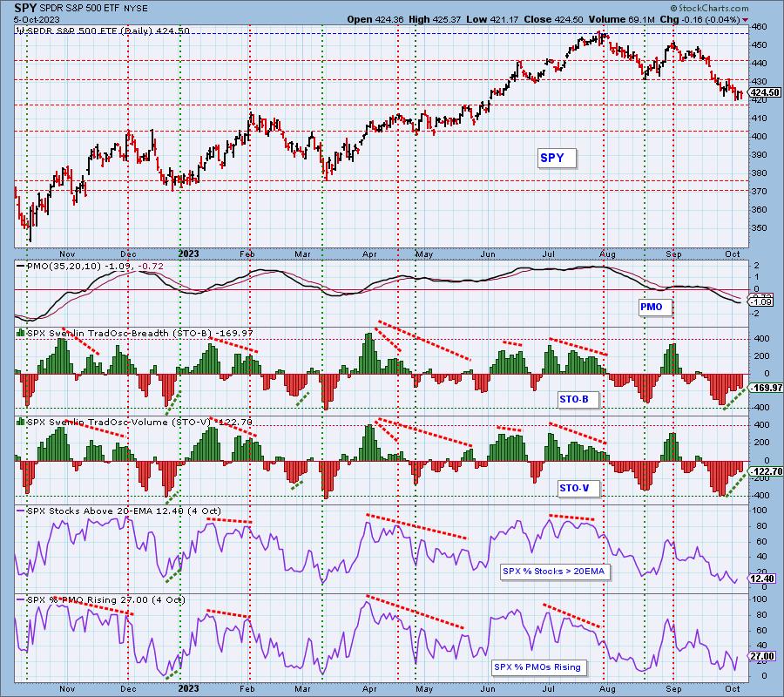This screenshot has height=697, width=784.
Task: Click the STO-V label box
Action: [578, 488]
